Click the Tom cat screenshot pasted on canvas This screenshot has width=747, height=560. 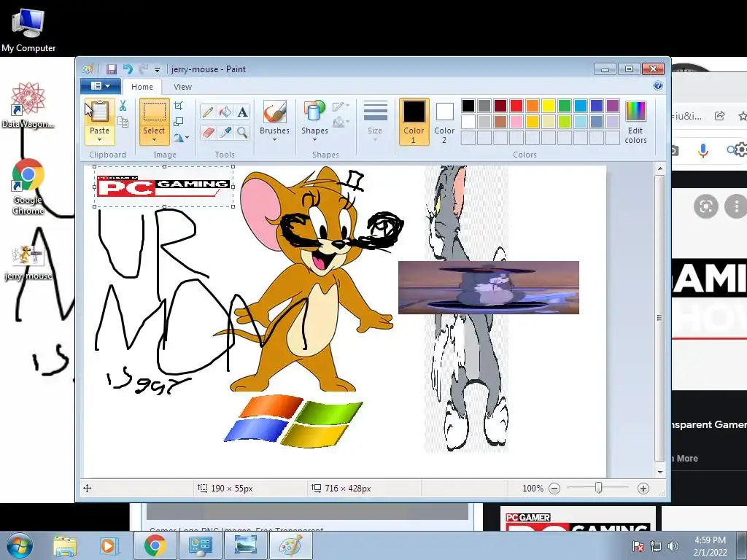tap(488, 287)
